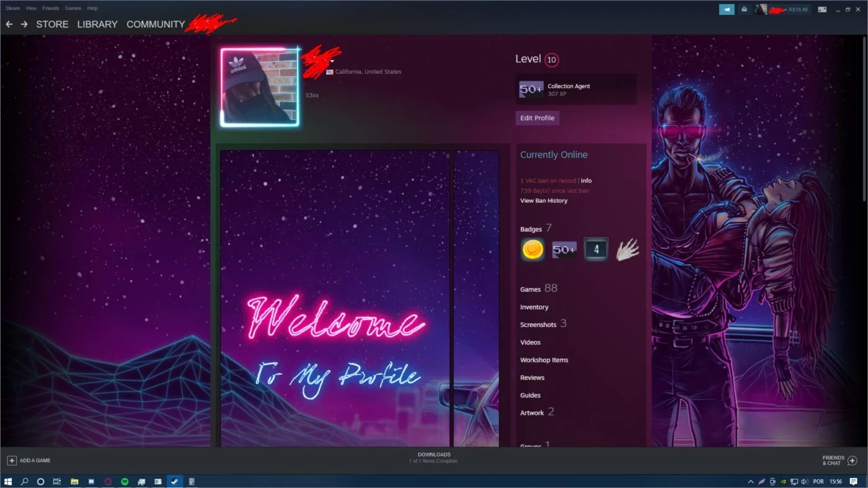This screenshot has width=868, height=488.
Task: Open the Level 10 badge circle
Action: point(552,60)
